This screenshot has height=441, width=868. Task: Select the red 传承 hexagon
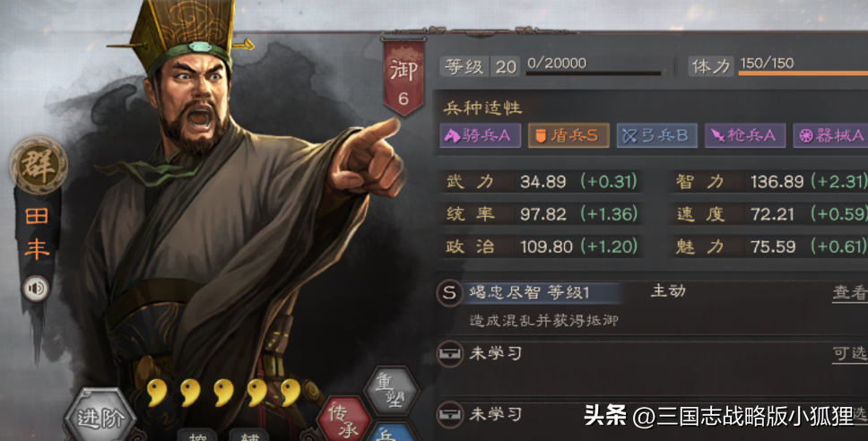click(343, 420)
